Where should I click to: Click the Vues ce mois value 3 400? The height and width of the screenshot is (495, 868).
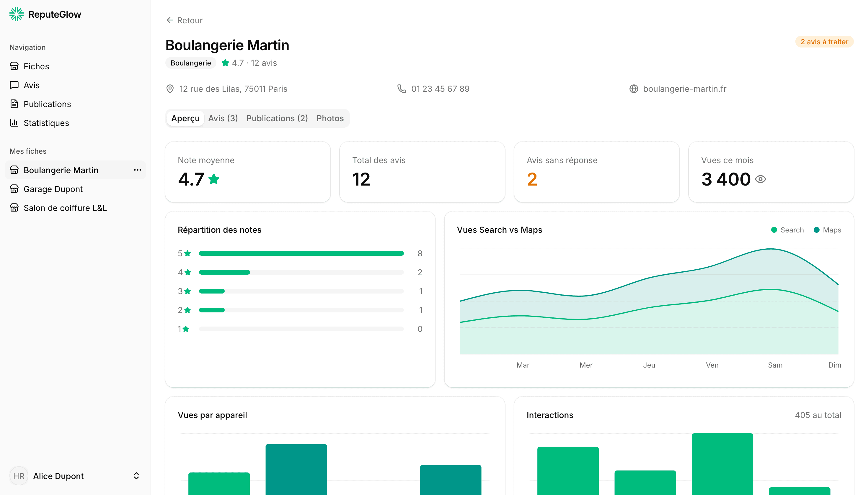726,179
